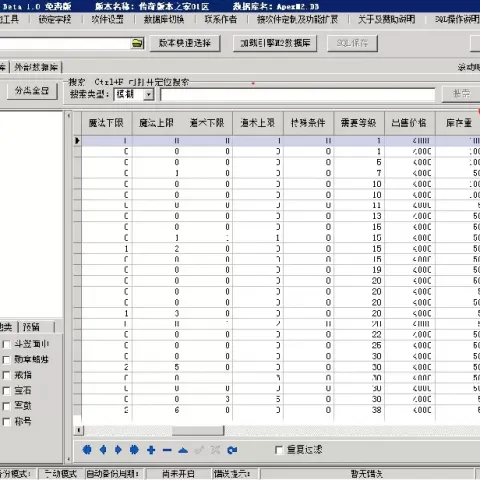Select the cell with level 13
This screenshot has width=480, height=480.
click(x=359, y=216)
